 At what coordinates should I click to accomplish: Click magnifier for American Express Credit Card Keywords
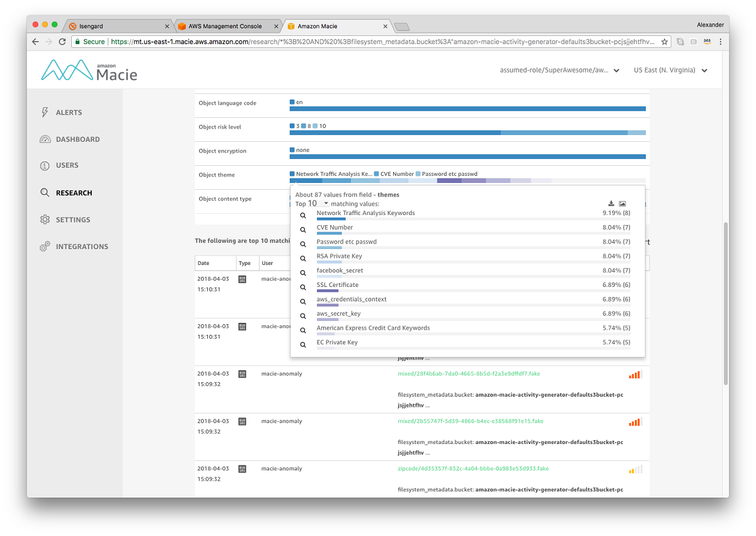(303, 330)
